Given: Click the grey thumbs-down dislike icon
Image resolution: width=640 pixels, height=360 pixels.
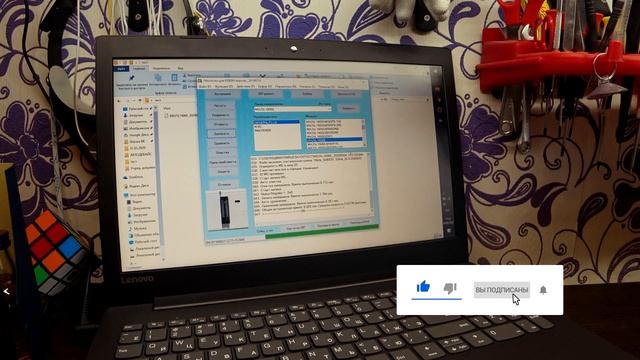Looking at the screenshot, I should pyautogui.click(x=450, y=288).
